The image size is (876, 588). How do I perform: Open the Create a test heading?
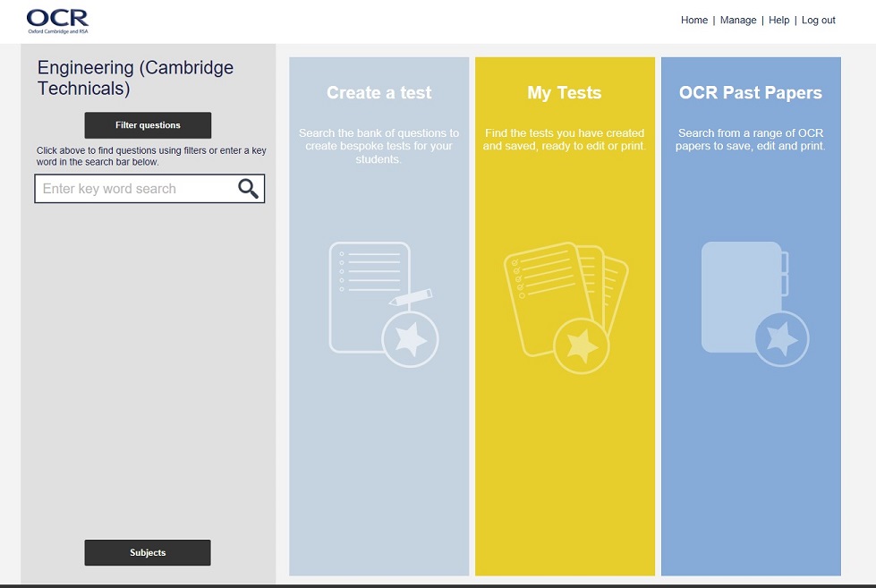378,92
